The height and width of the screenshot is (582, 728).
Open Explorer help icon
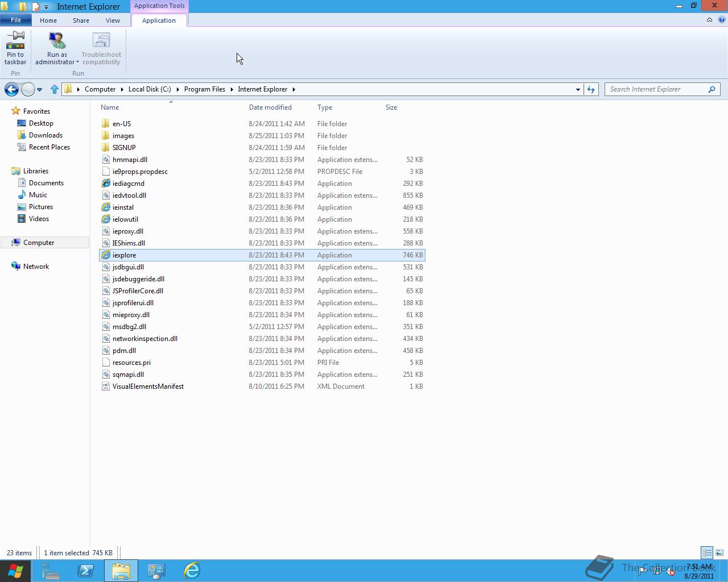click(722, 20)
